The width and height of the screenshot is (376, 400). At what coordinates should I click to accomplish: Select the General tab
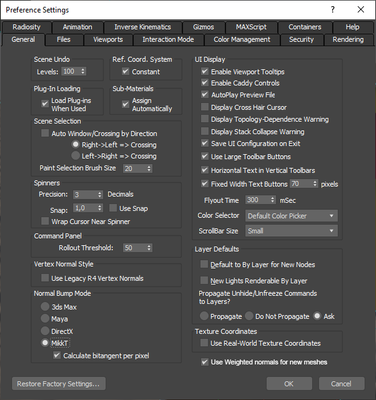[x=23, y=40]
